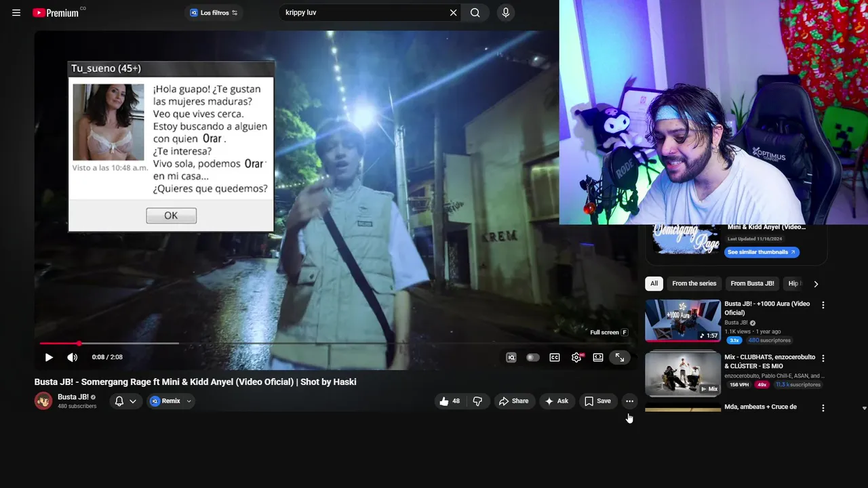The width and height of the screenshot is (868, 488).
Task: Open options for +1000 Aura video
Action: (x=823, y=305)
